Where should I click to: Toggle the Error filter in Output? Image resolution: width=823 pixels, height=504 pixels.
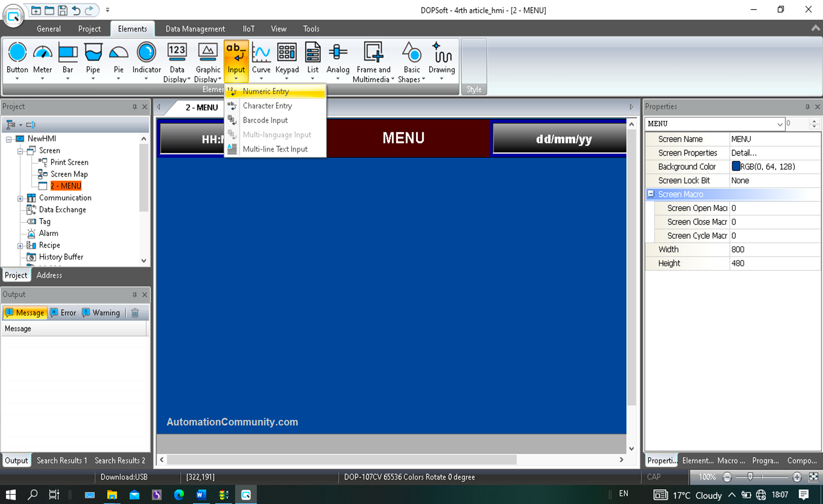point(63,313)
